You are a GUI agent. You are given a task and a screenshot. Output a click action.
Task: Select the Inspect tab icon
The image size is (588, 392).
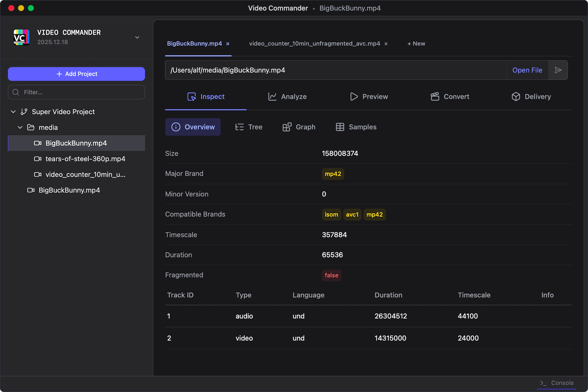pos(192,97)
